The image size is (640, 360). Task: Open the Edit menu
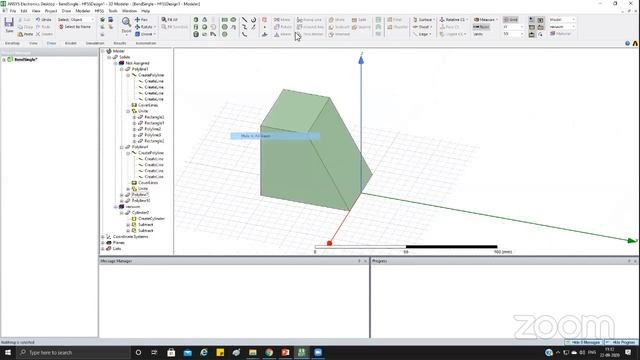[x=24, y=11]
